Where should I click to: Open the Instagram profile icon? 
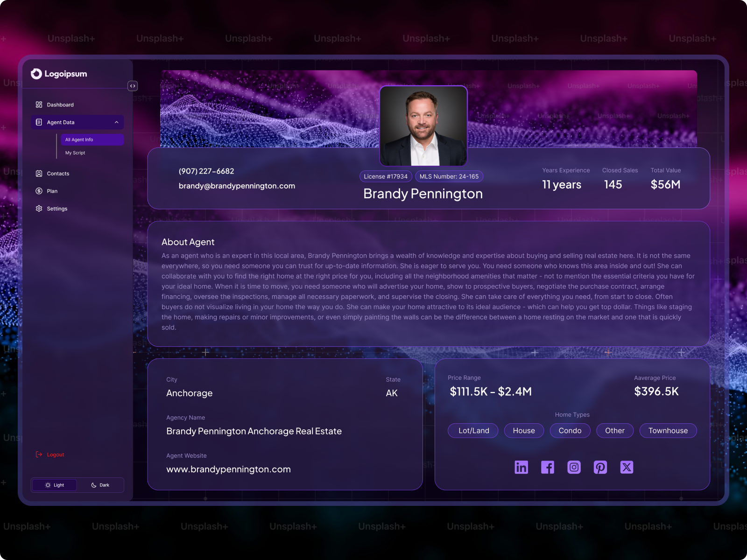(x=574, y=467)
